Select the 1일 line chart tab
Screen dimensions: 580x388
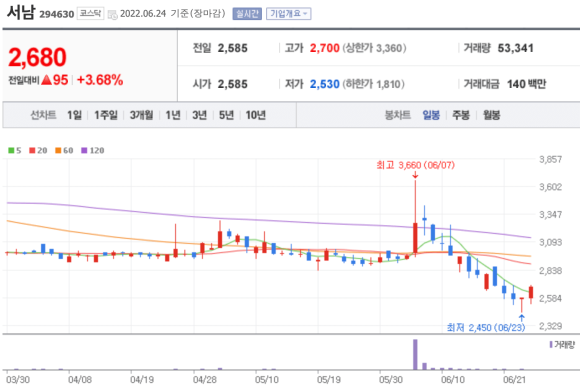(74, 115)
